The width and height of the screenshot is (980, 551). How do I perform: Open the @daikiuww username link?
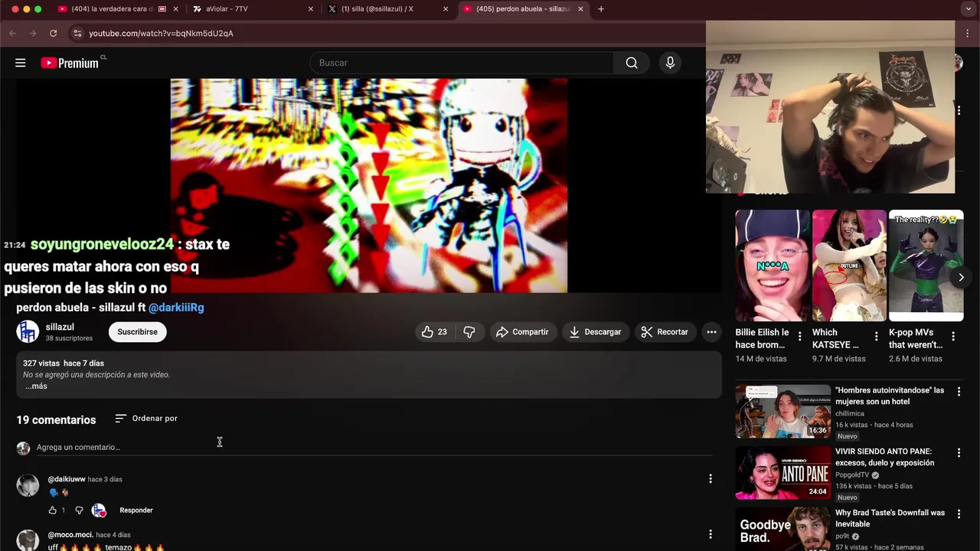pos(67,479)
